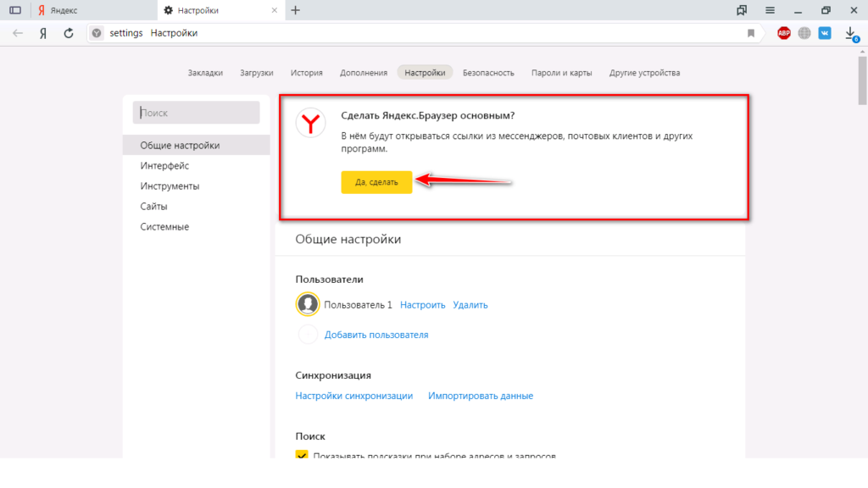Click the VK extension icon
Image resolution: width=868 pixels, height=488 pixels.
click(x=824, y=33)
